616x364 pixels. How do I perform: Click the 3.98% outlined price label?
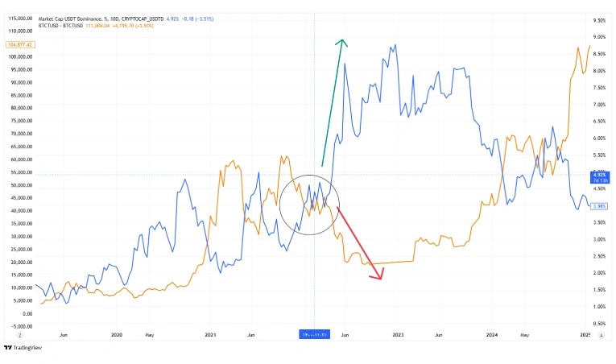click(x=598, y=206)
